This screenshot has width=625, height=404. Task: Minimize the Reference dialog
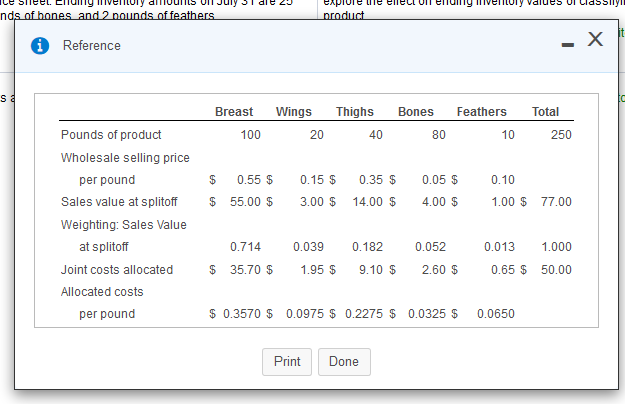[568, 45]
